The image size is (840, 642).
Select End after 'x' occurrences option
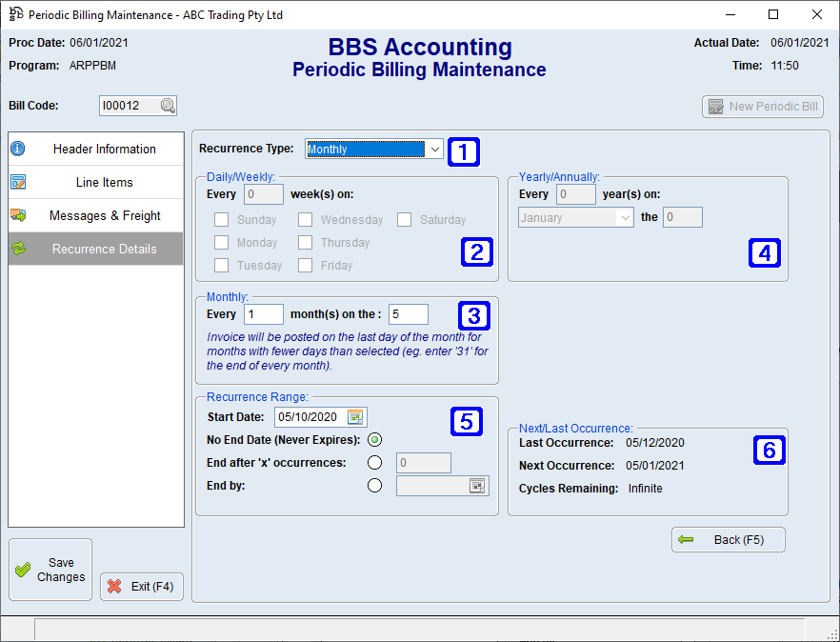[x=375, y=462]
